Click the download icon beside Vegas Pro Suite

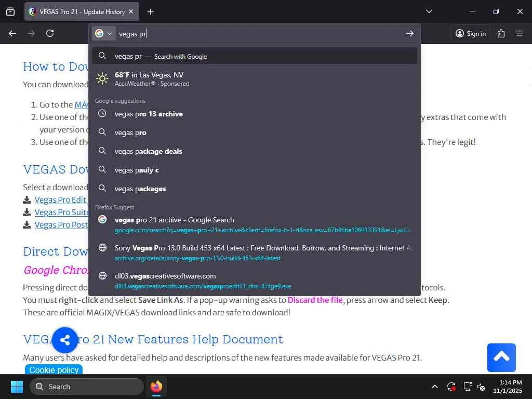(x=27, y=212)
